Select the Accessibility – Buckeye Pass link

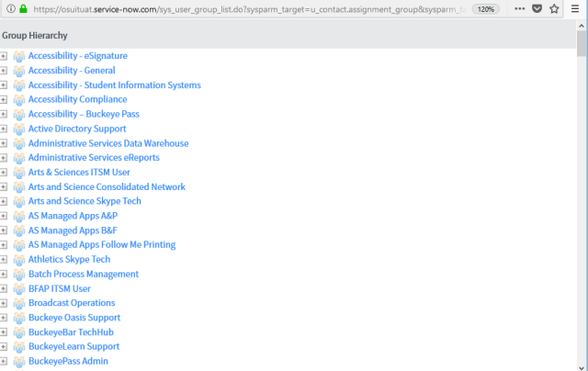click(x=84, y=114)
